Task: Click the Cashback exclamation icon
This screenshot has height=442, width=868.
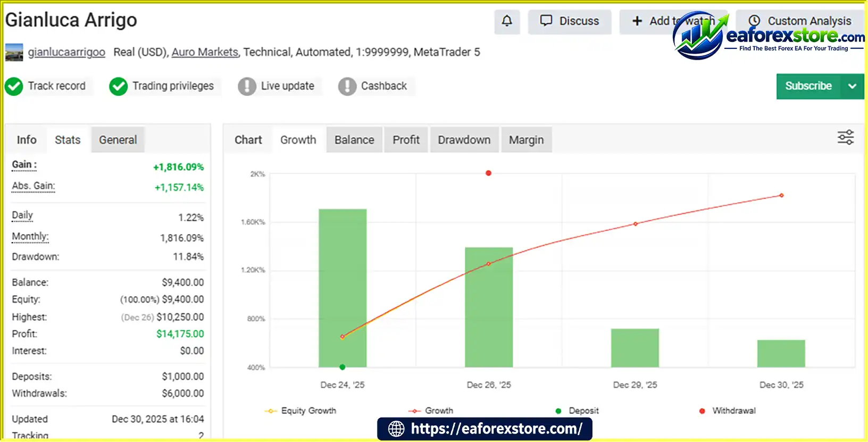Action: [347, 86]
